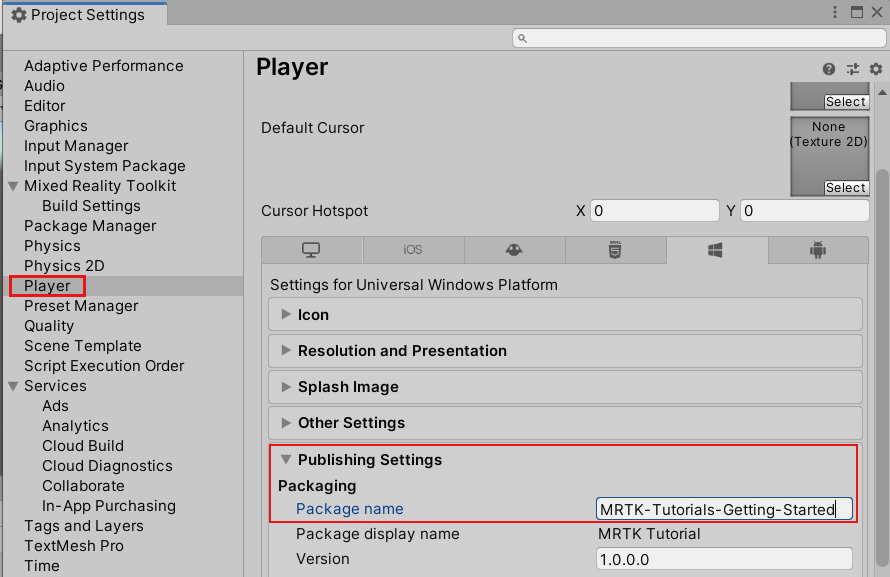Expand the Other Settings section
This screenshot has height=577, width=890.
(x=286, y=423)
